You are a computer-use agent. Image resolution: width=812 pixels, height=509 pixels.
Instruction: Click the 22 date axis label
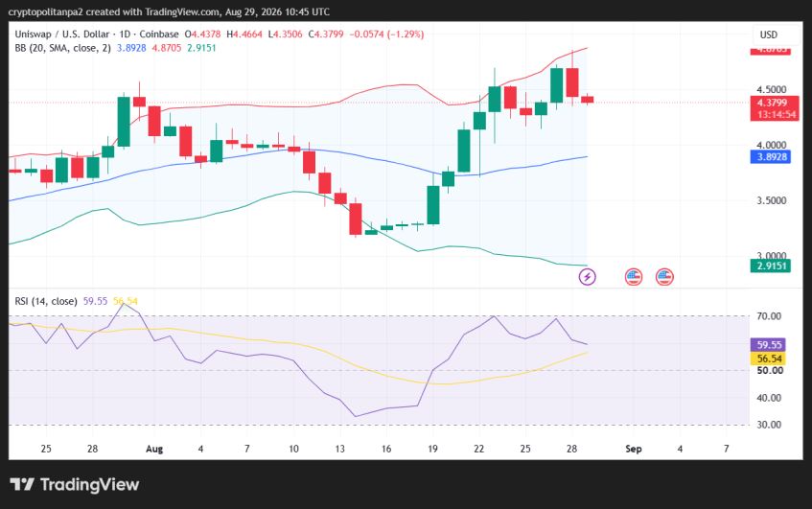(x=478, y=449)
